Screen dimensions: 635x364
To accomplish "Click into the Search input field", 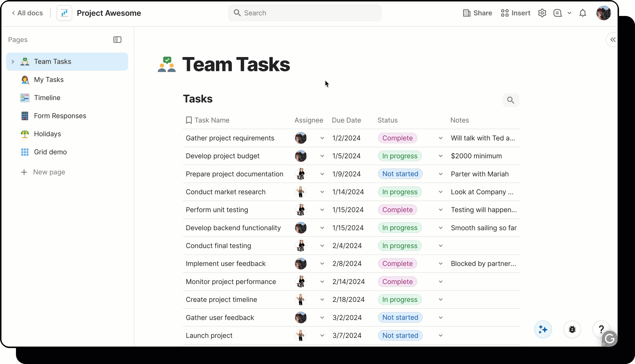I will coord(304,13).
